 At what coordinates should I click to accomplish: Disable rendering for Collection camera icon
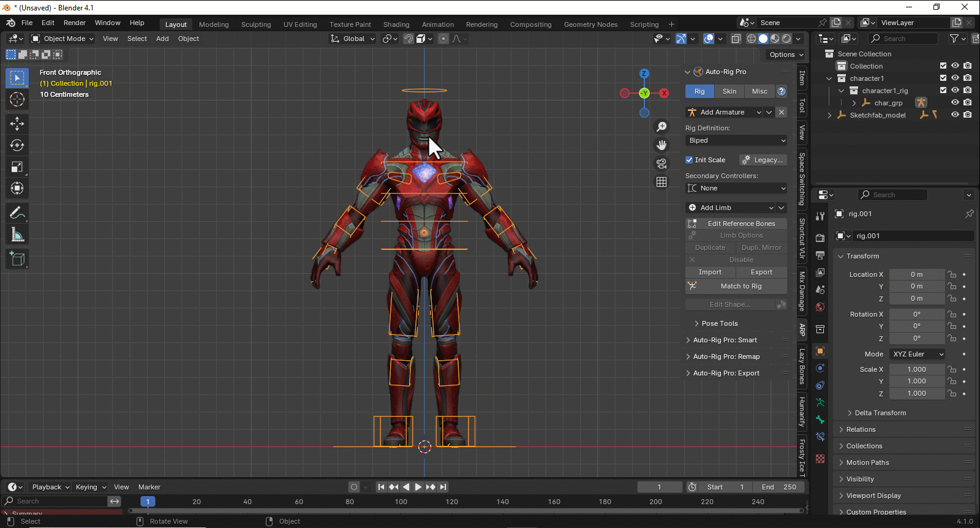tap(967, 66)
